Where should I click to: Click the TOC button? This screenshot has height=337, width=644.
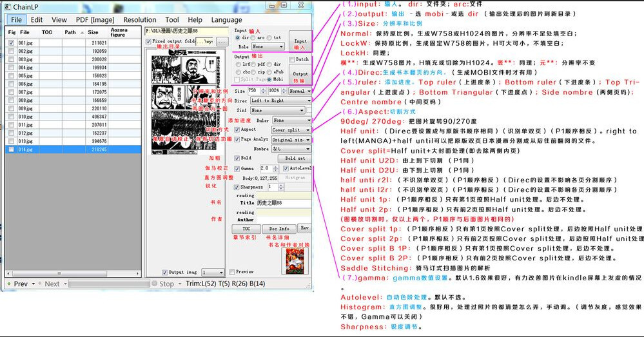coord(246,229)
